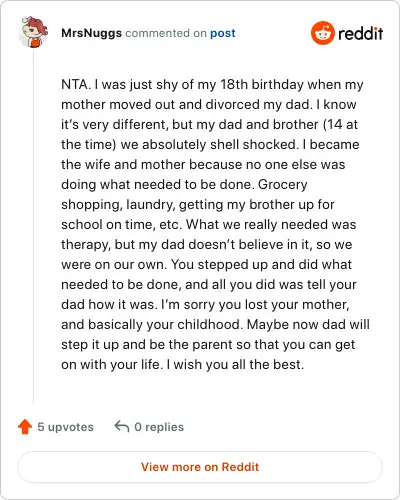This screenshot has height=500, width=400.
Task: Open the MrsNuggs username profile
Action: click(x=91, y=33)
